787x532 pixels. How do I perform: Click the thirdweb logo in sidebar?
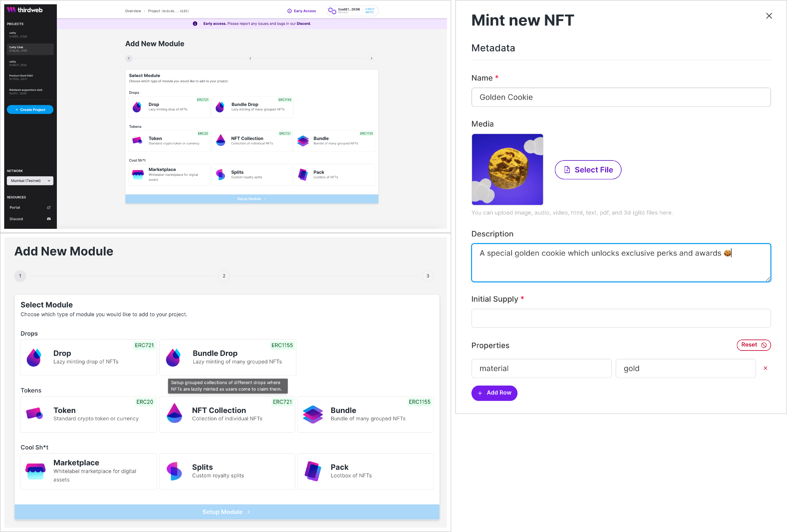(24, 10)
